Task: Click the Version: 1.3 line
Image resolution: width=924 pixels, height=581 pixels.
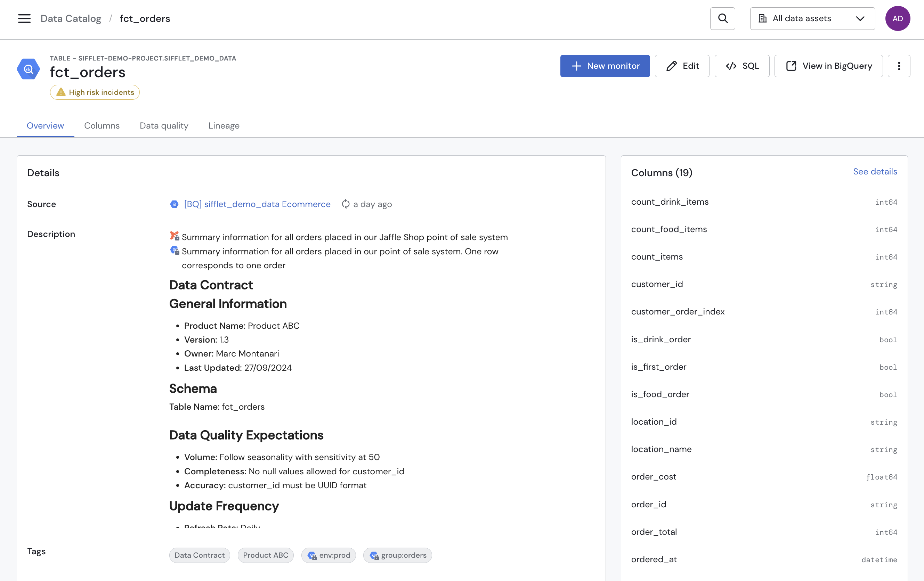Action: click(x=206, y=340)
